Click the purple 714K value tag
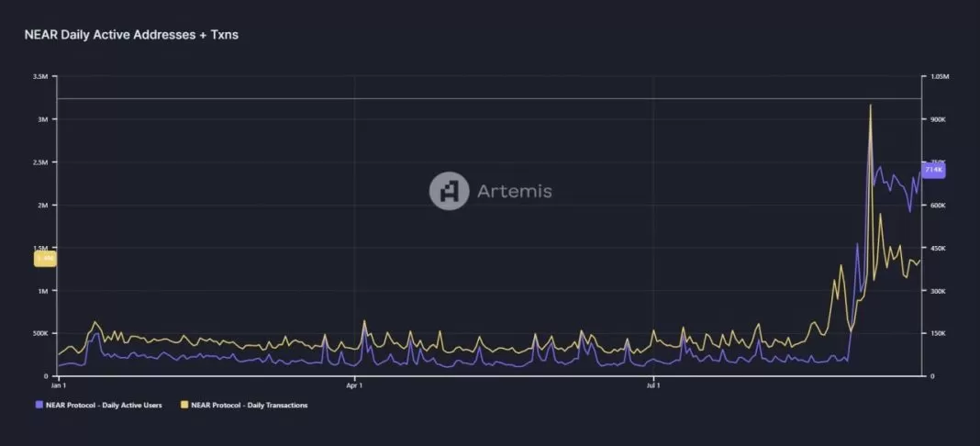The width and height of the screenshot is (980, 446). pyautogui.click(x=933, y=170)
